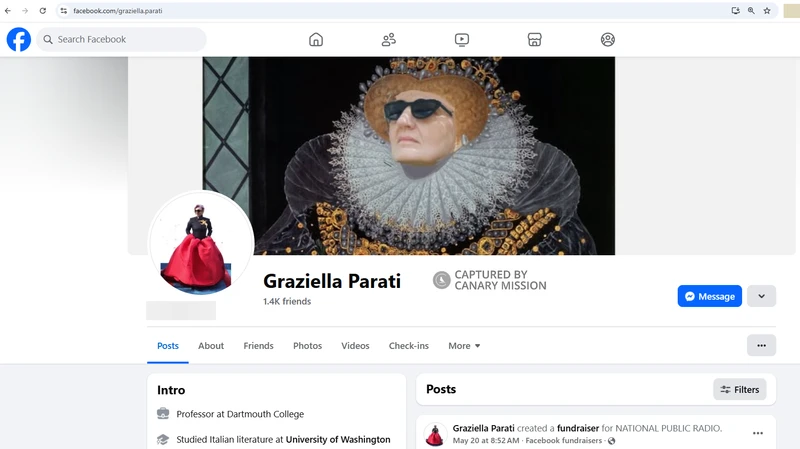
Task: Select the Posts tab
Action: [168, 346]
